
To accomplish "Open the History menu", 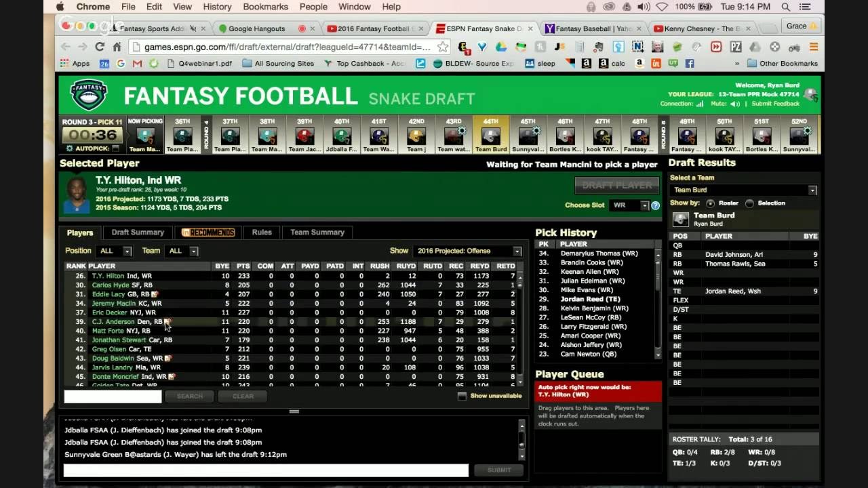I will point(217,7).
